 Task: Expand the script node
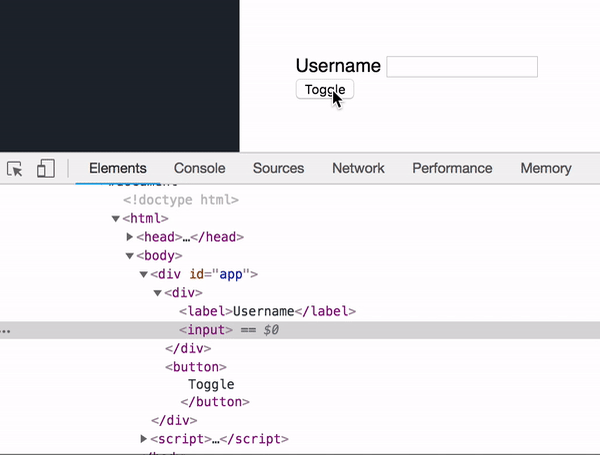point(143,439)
